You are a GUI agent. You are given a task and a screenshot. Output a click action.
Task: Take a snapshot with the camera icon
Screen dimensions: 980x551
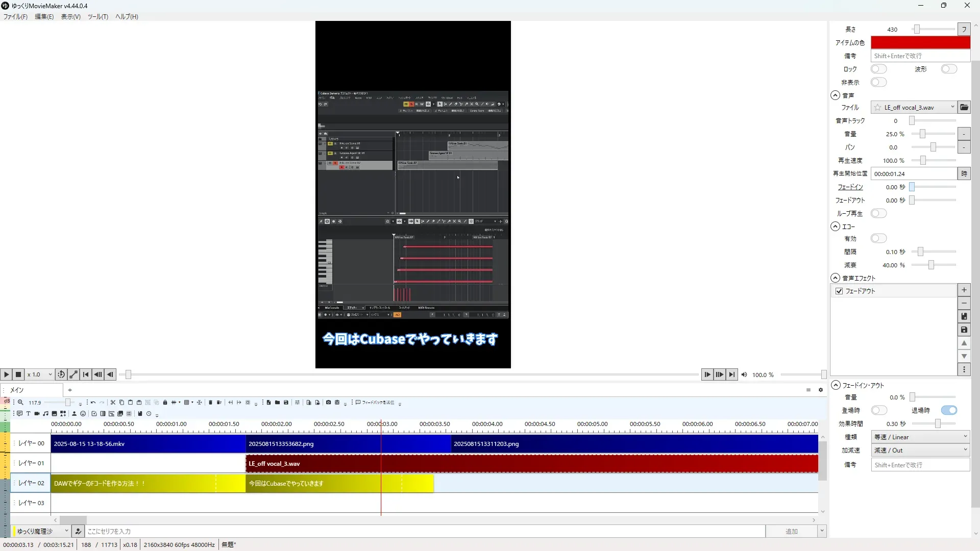coord(328,403)
